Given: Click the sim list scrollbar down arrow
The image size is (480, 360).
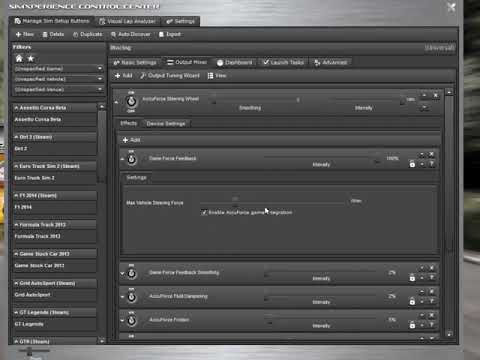Looking at the screenshot, I should [102, 341].
